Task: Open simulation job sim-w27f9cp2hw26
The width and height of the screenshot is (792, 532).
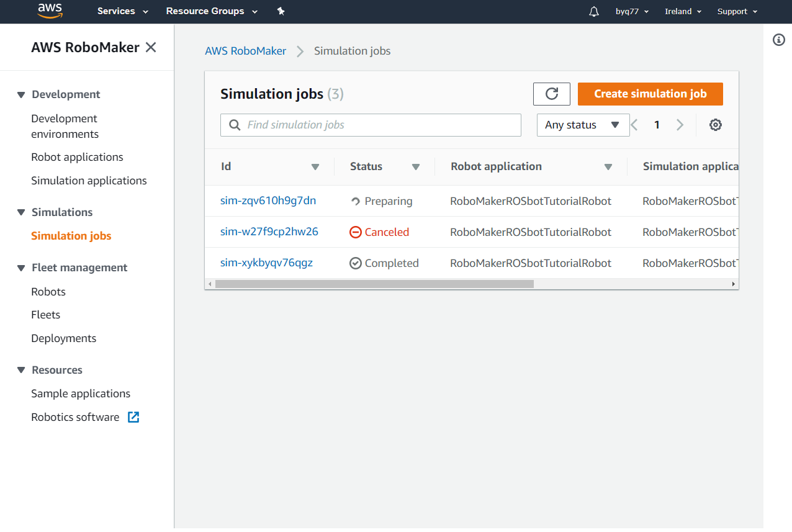Action: coord(269,232)
